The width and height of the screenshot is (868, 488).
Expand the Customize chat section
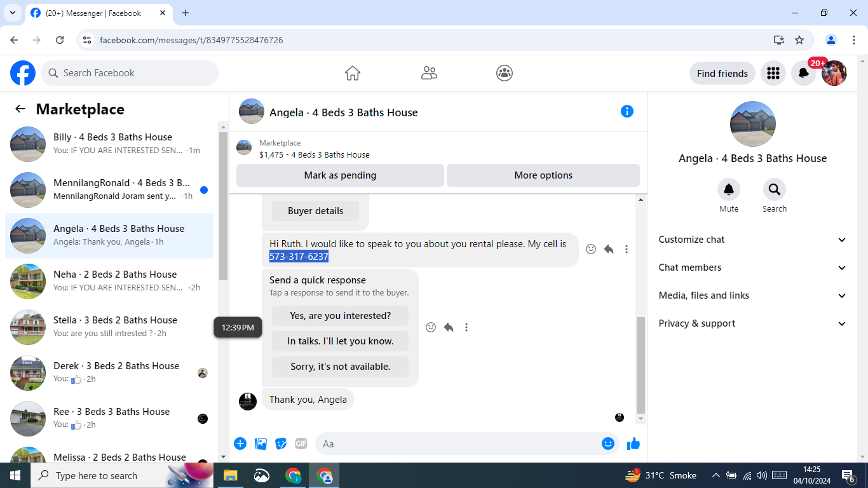[752, 240]
